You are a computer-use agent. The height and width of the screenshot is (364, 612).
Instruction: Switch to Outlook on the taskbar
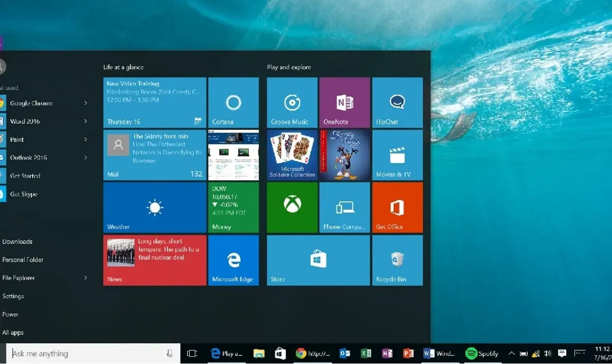point(345,353)
